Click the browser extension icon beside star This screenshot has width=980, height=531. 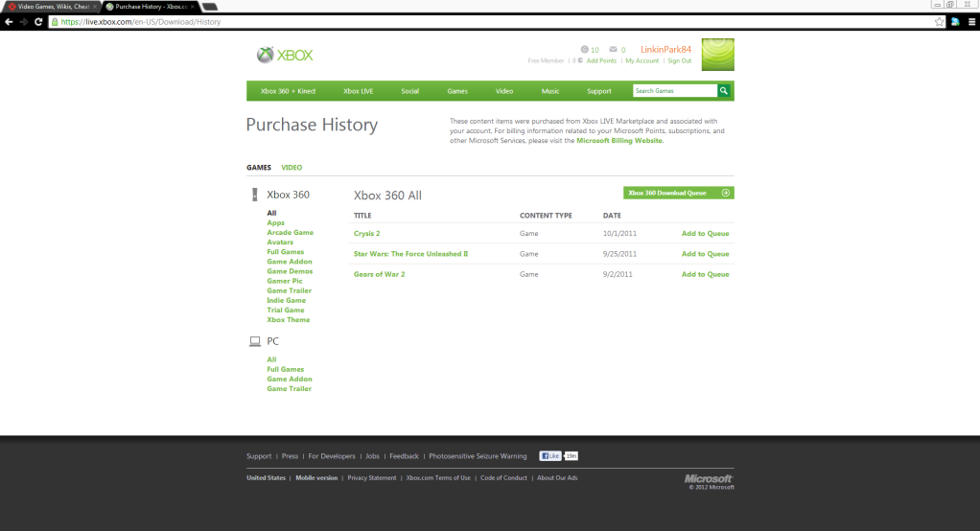tap(955, 22)
